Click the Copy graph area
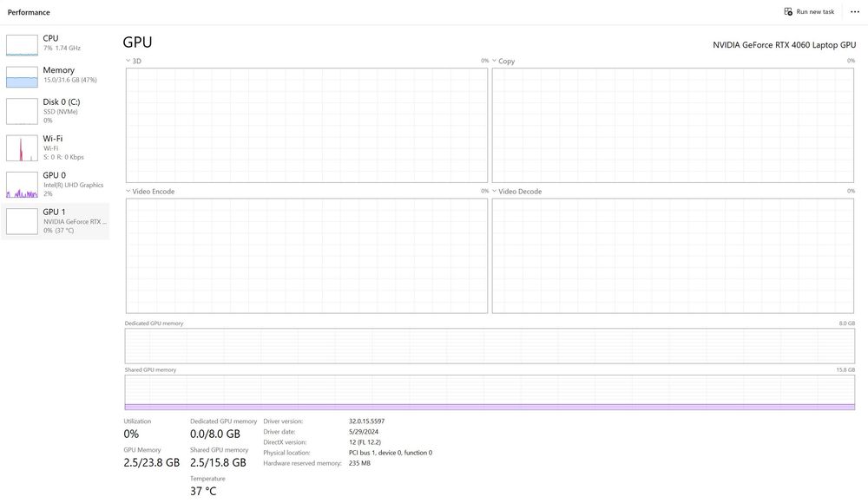 (x=674, y=125)
